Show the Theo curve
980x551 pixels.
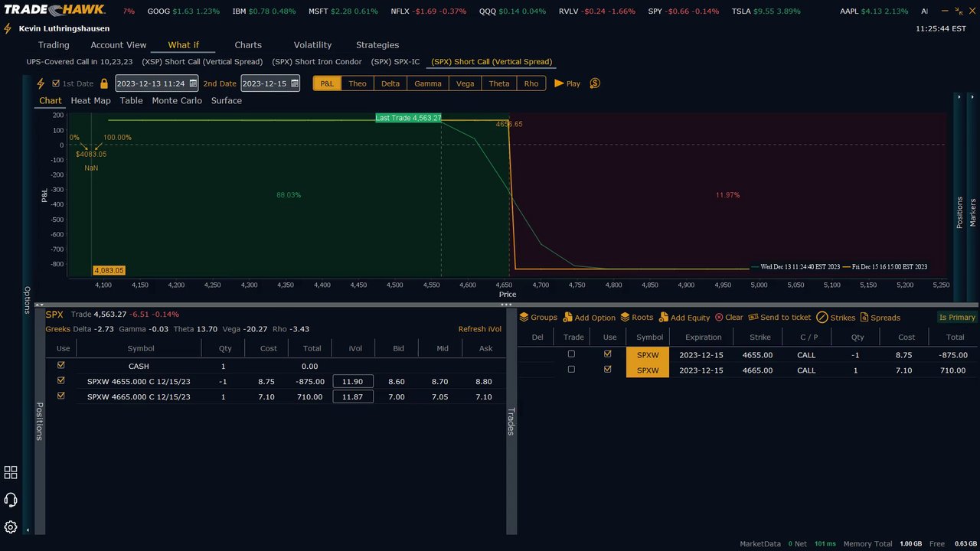pyautogui.click(x=358, y=83)
